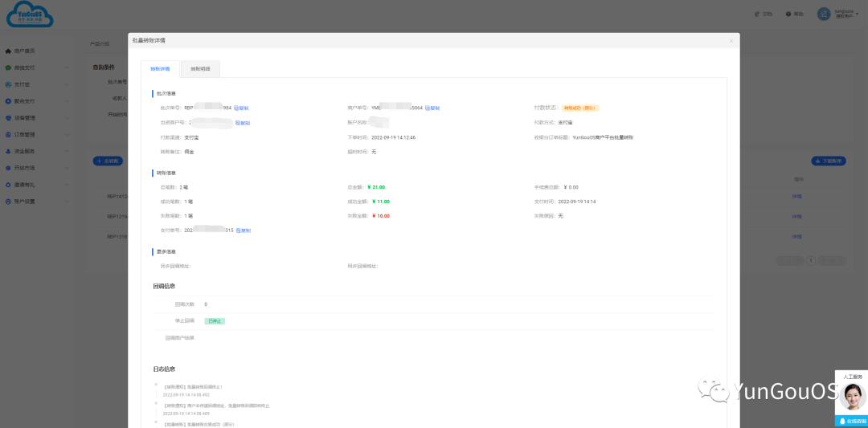
Task: Close the 批量转账详情 dialog with X
Action: [x=731, y=41]
